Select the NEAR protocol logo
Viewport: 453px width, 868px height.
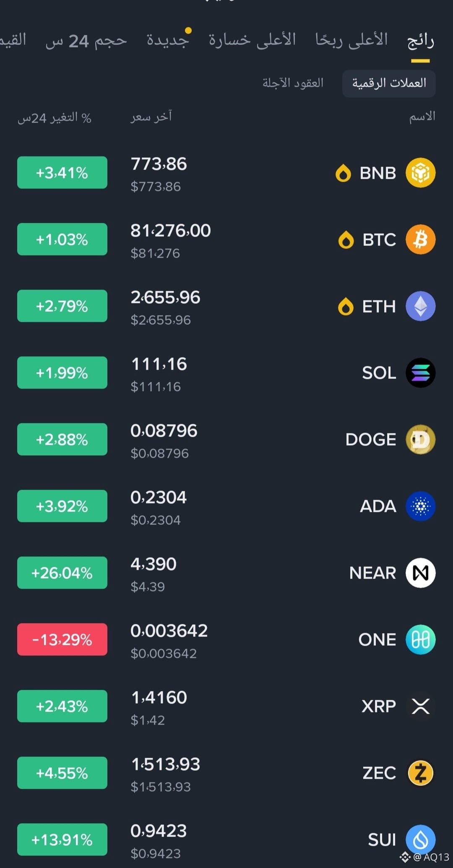coord(420,573)
